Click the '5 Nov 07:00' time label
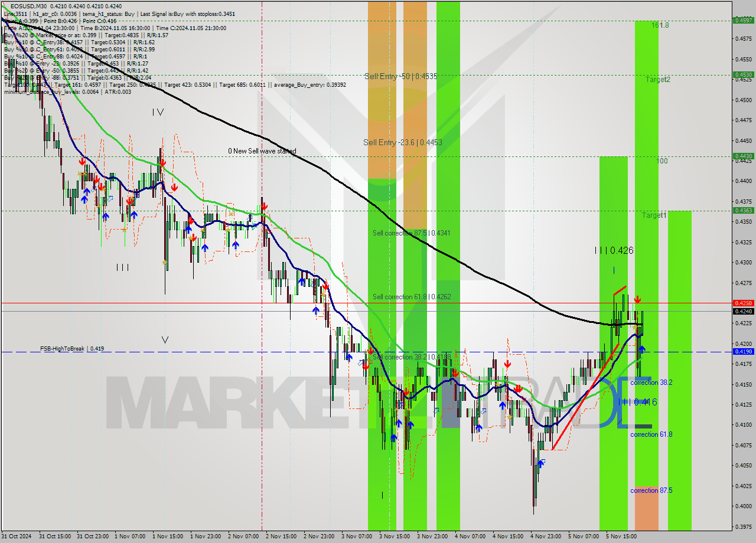 tap(584, 536)
